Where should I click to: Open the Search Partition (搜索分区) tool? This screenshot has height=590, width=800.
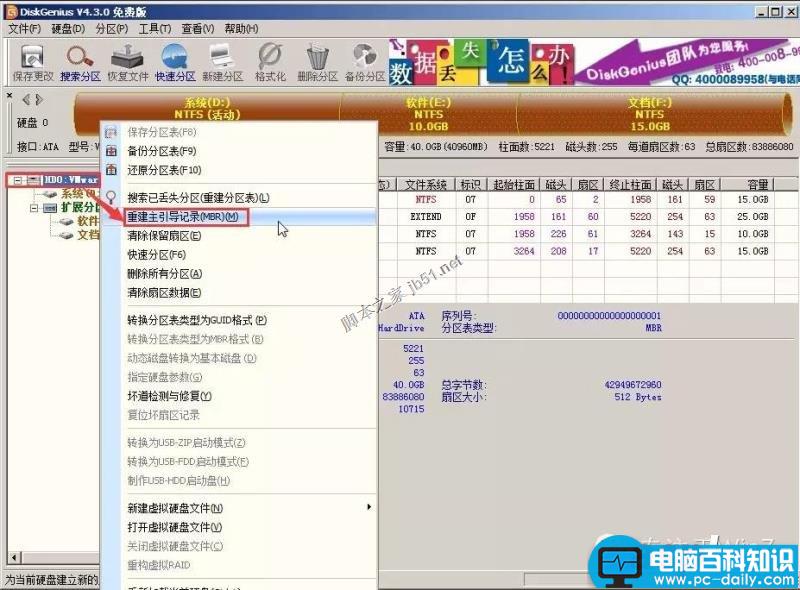pyautogui.click(x=80, y=63)
